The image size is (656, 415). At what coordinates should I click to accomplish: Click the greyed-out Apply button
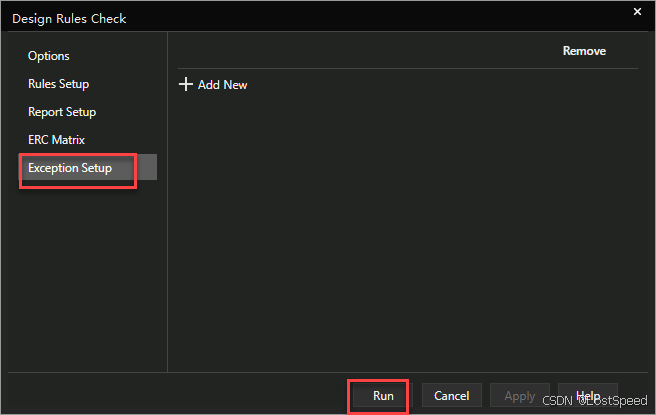pos(519,396)
